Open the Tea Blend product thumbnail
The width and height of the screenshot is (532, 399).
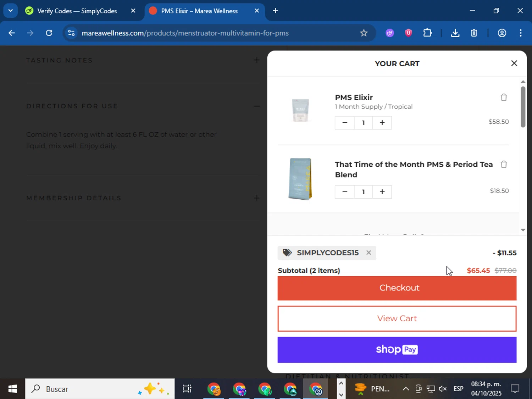[300, 179]
